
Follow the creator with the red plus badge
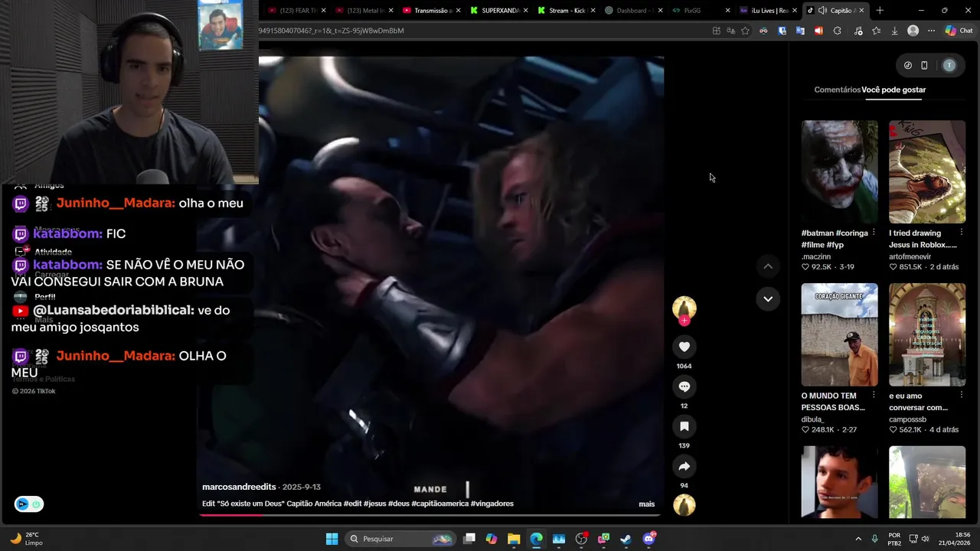(684, 321)
